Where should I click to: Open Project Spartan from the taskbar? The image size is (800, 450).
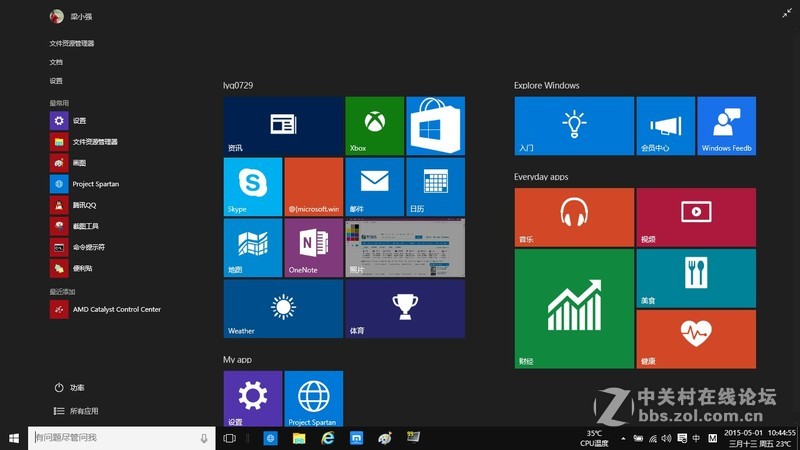(270, 438)
